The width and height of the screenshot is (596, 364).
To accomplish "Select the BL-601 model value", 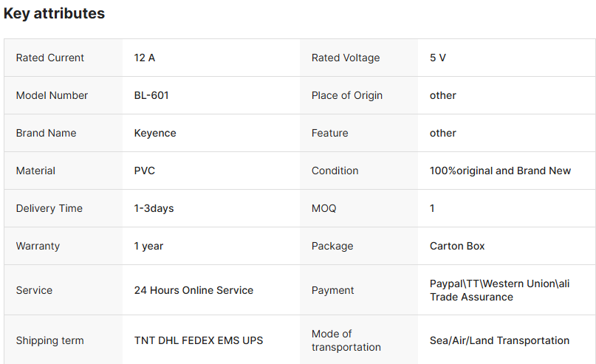I will 152,95.
